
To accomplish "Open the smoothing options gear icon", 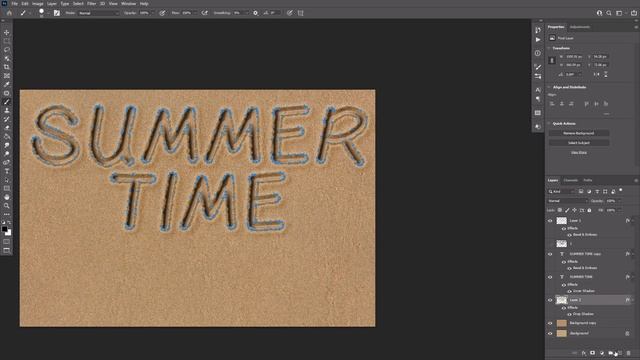I will 256,13.
